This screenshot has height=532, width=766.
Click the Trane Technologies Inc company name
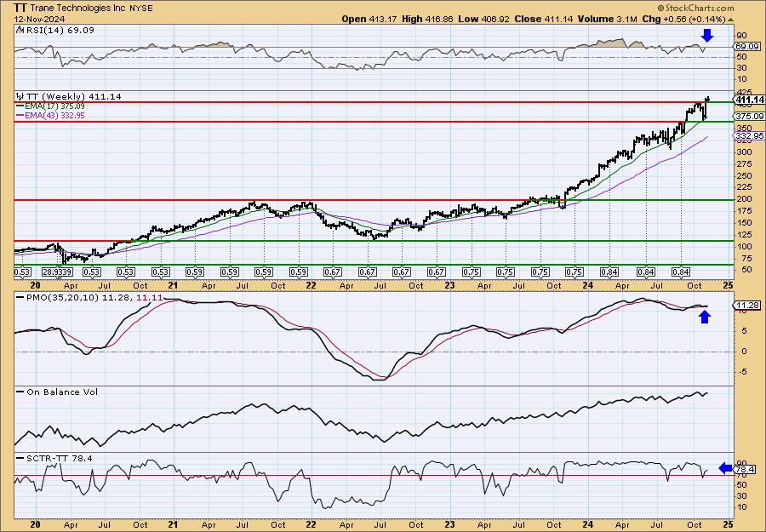click(78, 9)
